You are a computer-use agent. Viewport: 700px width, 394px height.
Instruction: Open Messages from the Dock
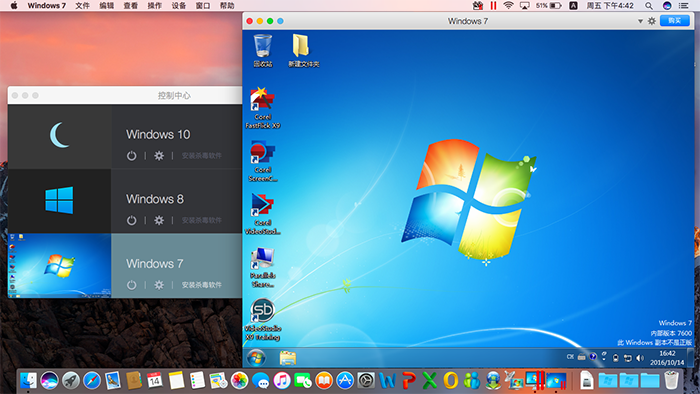click(261, 380)
